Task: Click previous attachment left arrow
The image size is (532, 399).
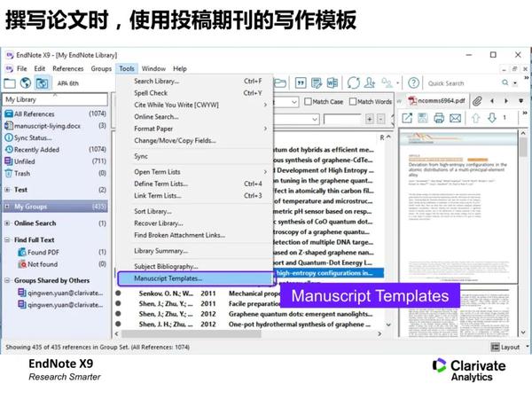Action: [x=492, y=101]
